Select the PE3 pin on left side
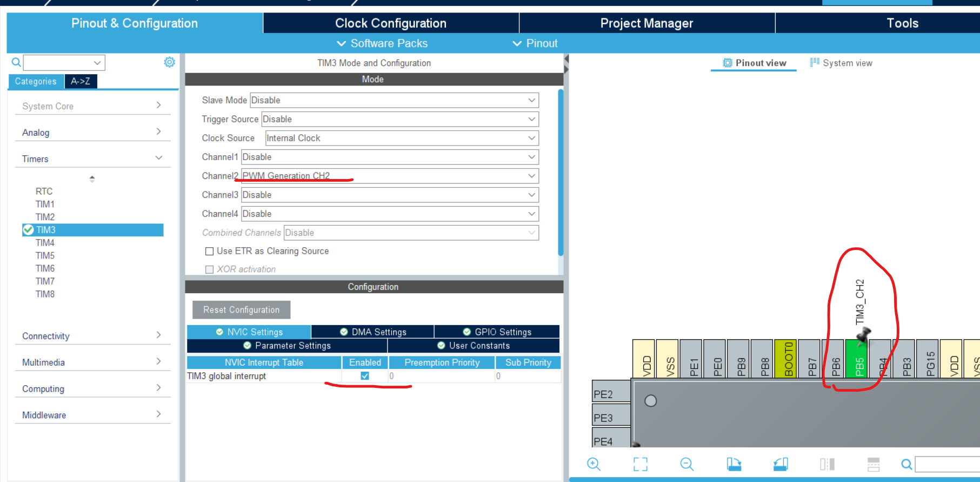980x482 pixels. [611, 415]
